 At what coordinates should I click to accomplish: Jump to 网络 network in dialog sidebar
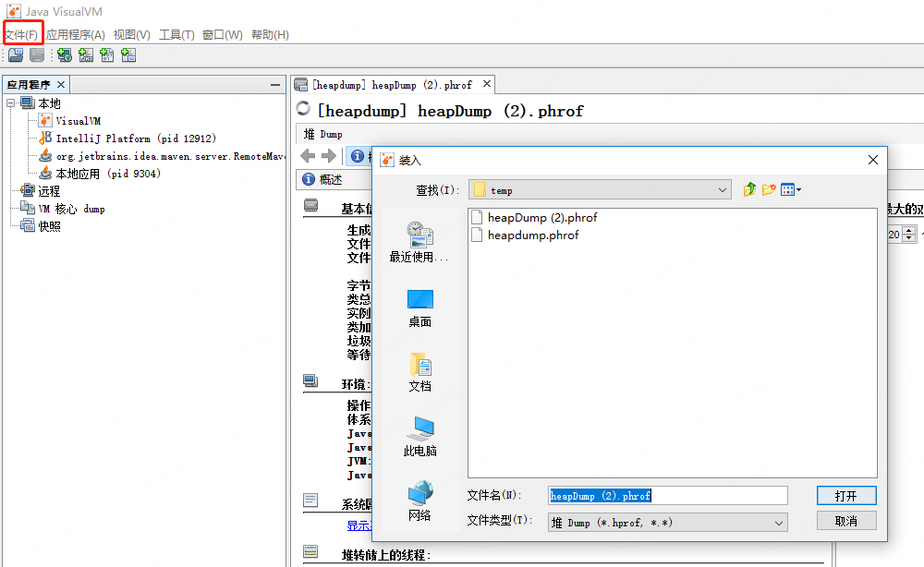[x=419, y=501]
